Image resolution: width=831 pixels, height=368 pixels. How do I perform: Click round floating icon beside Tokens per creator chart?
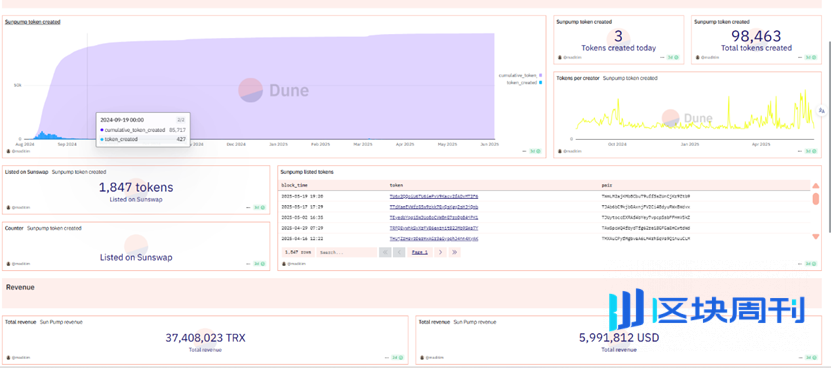(822, 110)
